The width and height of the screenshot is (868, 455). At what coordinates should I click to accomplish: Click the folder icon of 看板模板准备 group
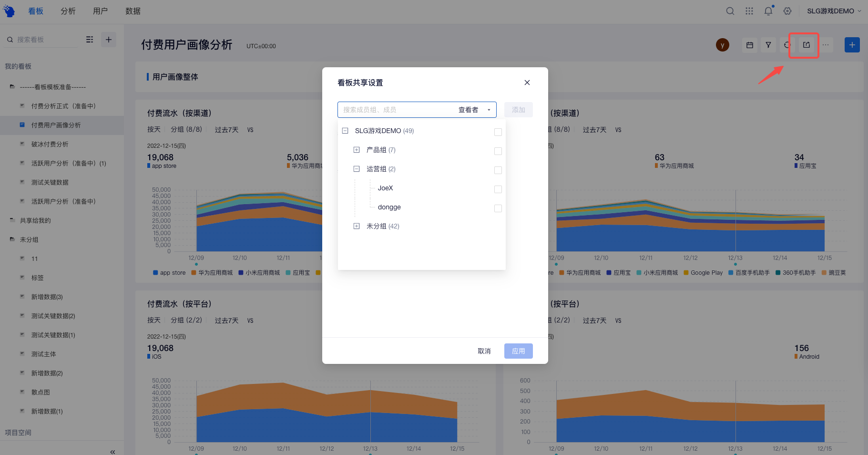click(12, 87)
